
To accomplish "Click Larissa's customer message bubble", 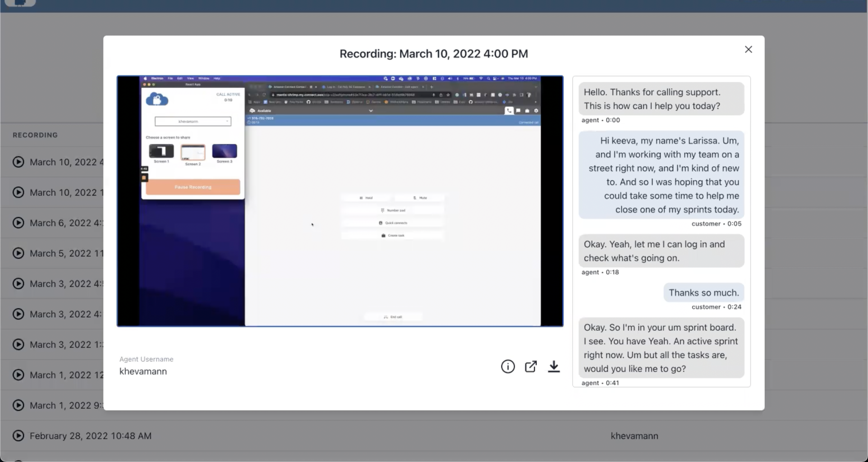I will (661, 175).
